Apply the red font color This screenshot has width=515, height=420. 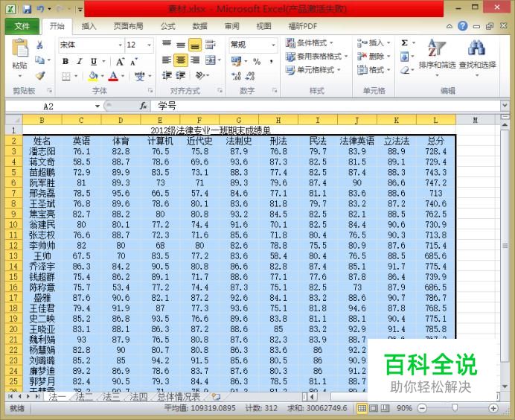(113, 76)
